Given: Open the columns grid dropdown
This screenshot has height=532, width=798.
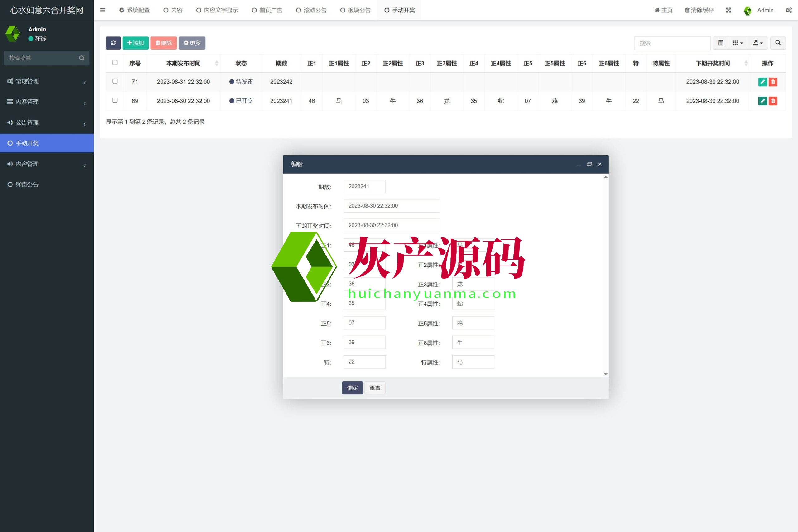Looking at the screenshot, I should click(738, 43).
